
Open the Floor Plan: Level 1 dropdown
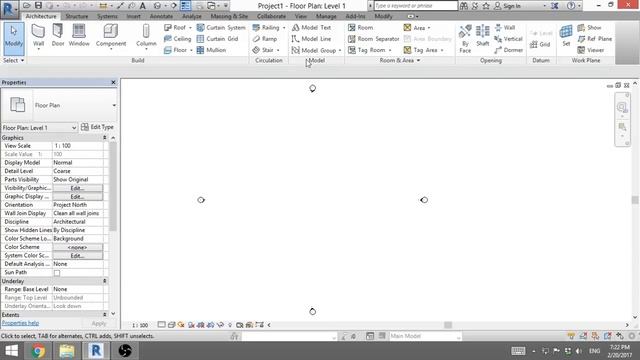[x=39, y=128]
